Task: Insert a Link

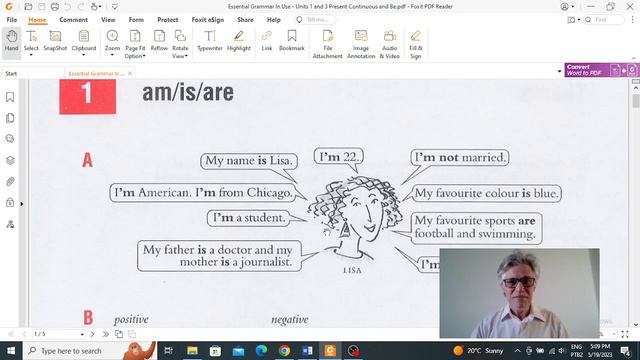Action: coord(267,41)
